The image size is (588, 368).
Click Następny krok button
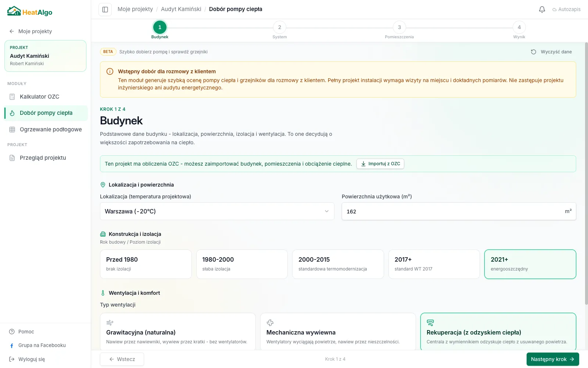coord(553,359)
